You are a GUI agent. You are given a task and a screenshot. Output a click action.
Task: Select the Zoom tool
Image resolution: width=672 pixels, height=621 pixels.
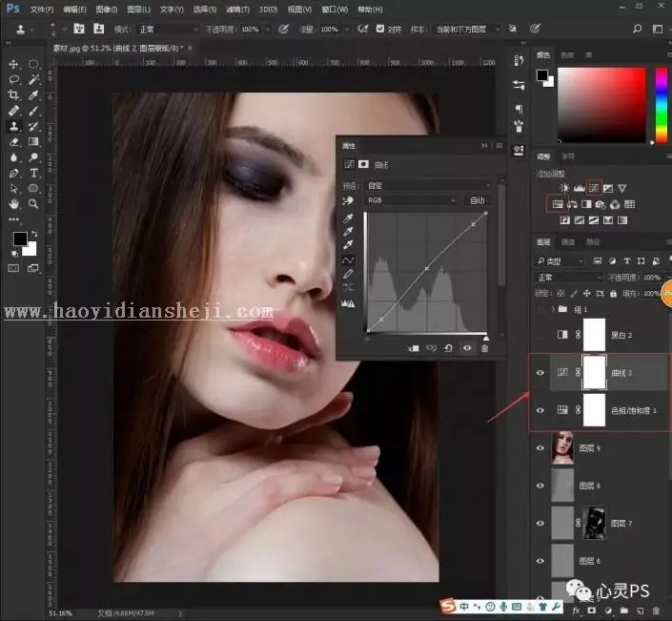(33, 204)
